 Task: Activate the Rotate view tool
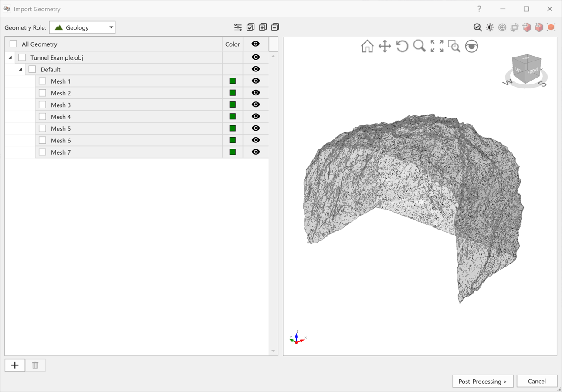[x=402, y=46]
